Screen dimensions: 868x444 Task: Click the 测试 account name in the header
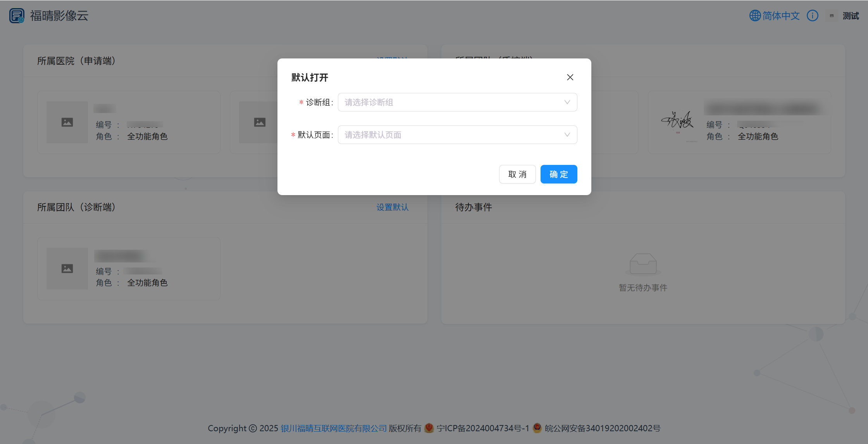pyautogui.click(x=851, y=15)
